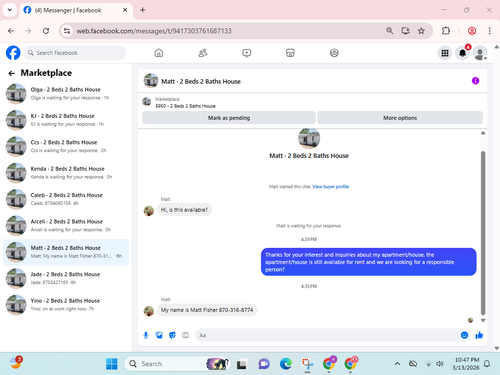
Task: Click the chat scrollbar down arrow
Action: tap(483, 320)
